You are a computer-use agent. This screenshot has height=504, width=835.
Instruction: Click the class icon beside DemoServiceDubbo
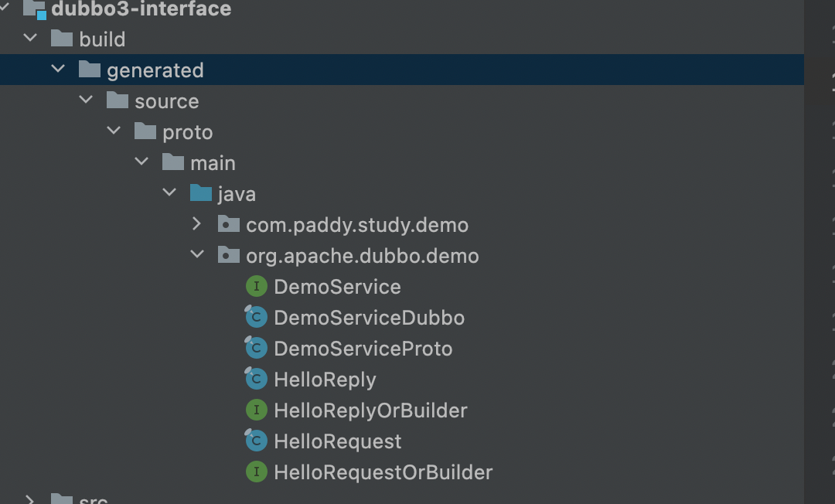click(x=256, y=317)
